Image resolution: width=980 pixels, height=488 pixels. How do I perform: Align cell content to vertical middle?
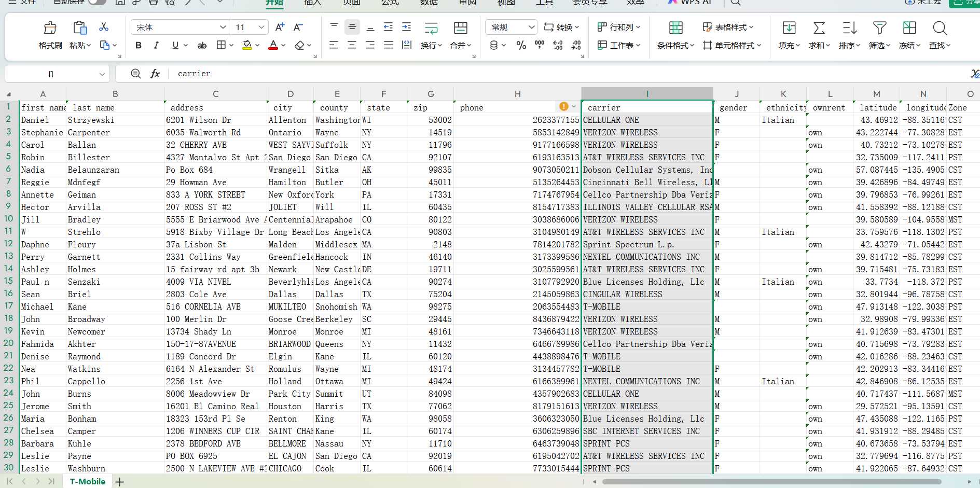pos(352,27)
